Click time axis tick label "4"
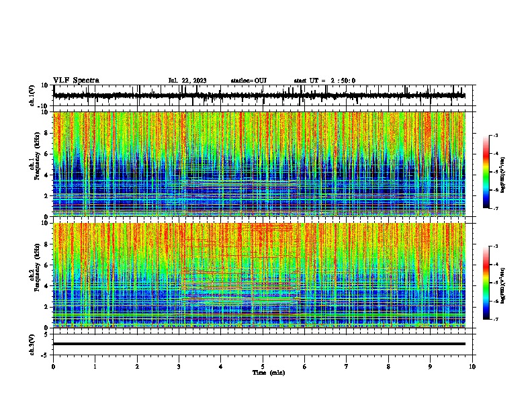This screenshot has width=532, height=411. (221, 367)
